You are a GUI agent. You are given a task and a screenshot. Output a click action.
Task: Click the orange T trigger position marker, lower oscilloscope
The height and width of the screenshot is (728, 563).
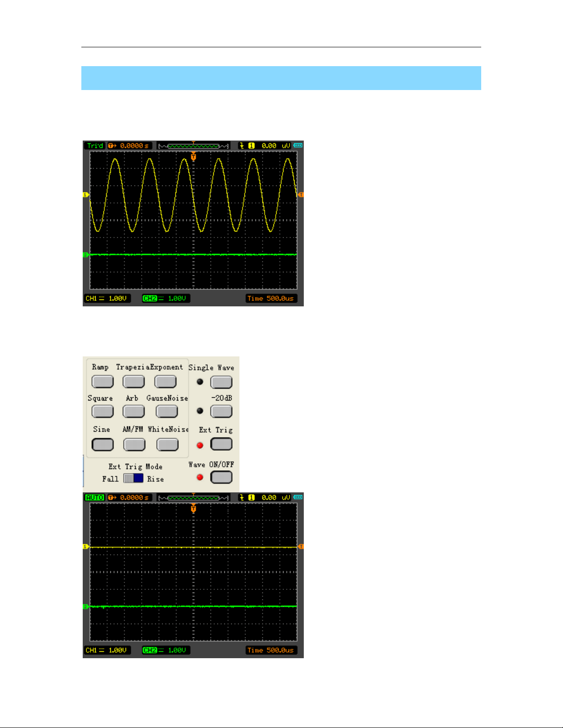tap(193, 508)
